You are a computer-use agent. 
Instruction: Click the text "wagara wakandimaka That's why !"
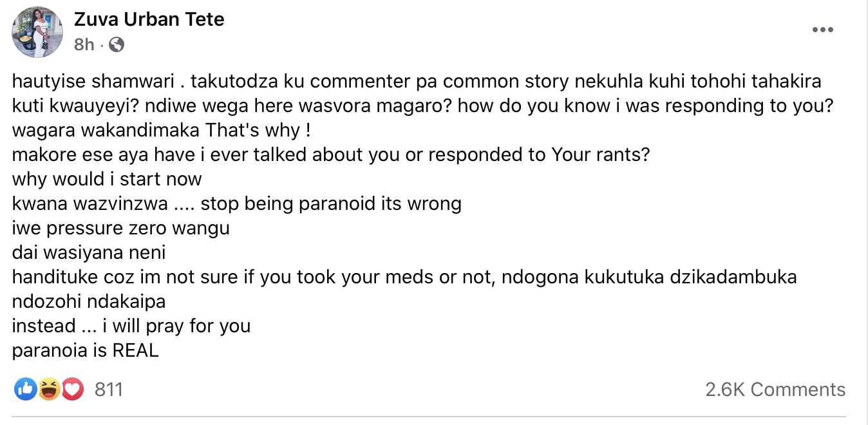162,130
